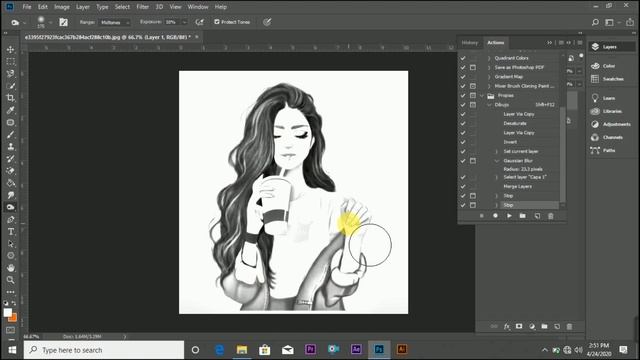Open the brush preset picker arrow
The height and width of the screenshot is (360, 640).
coord(50,22)
